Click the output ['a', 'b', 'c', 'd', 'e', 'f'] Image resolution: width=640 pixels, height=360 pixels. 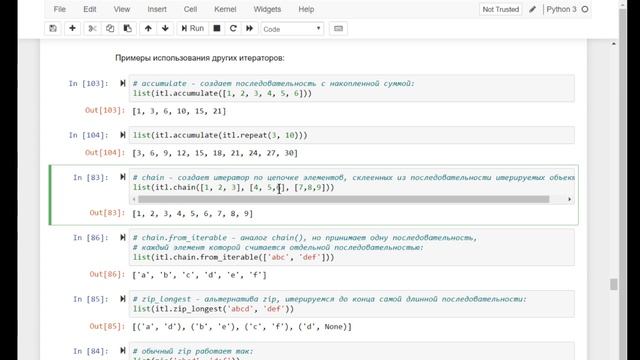click(199, 275)
